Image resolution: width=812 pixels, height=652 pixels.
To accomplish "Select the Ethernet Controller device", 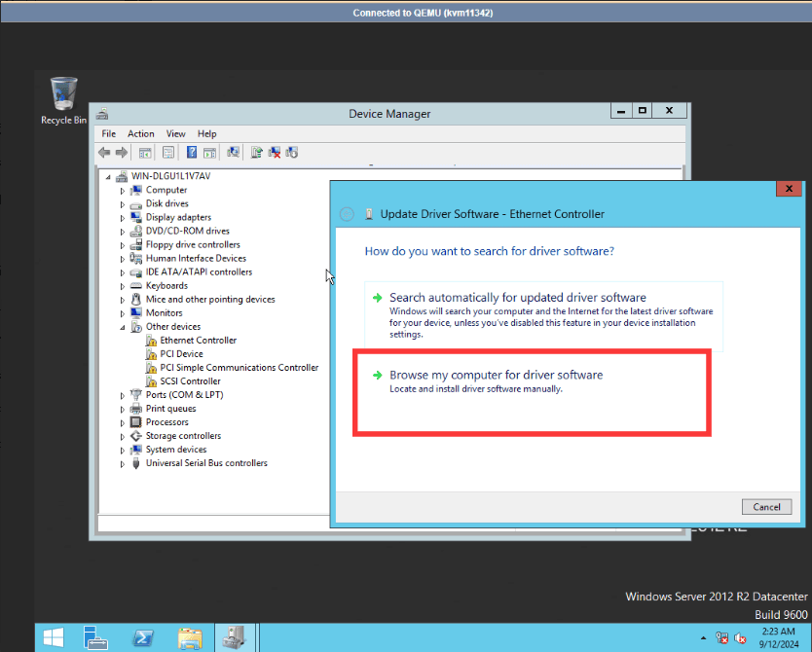I will coord(198,340).
